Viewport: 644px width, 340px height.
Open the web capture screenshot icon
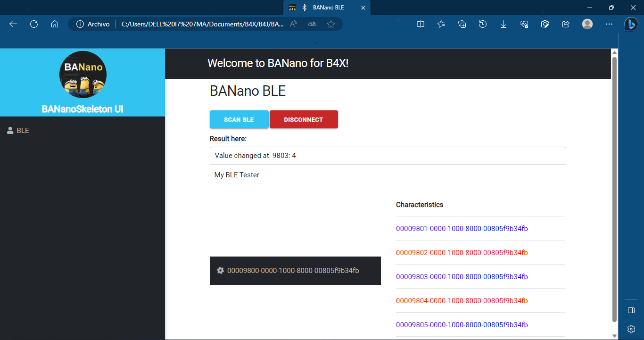pos(545,24)
